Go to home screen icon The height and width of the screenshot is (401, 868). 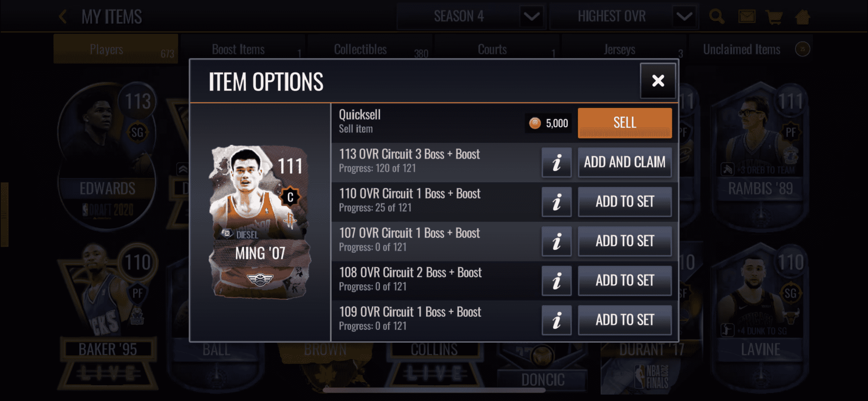point(803,16)
